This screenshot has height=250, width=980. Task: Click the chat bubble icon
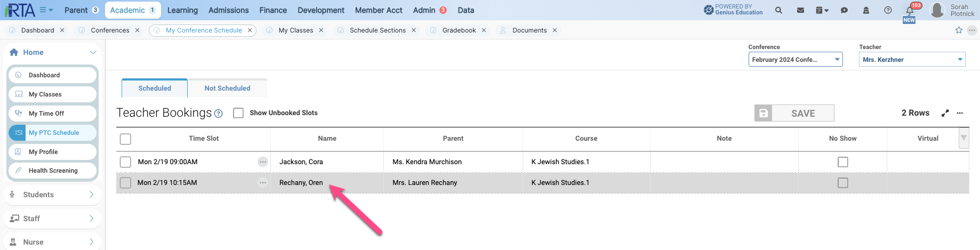pos(844,10)
